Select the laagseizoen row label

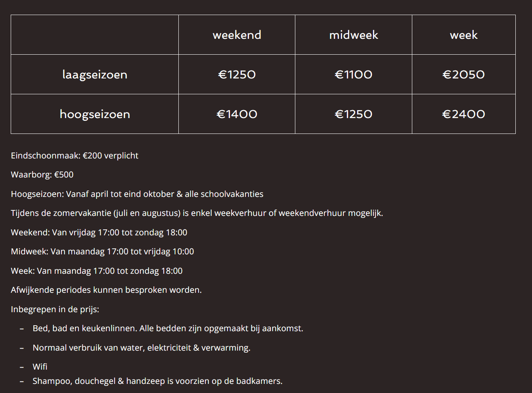point(95,74)
